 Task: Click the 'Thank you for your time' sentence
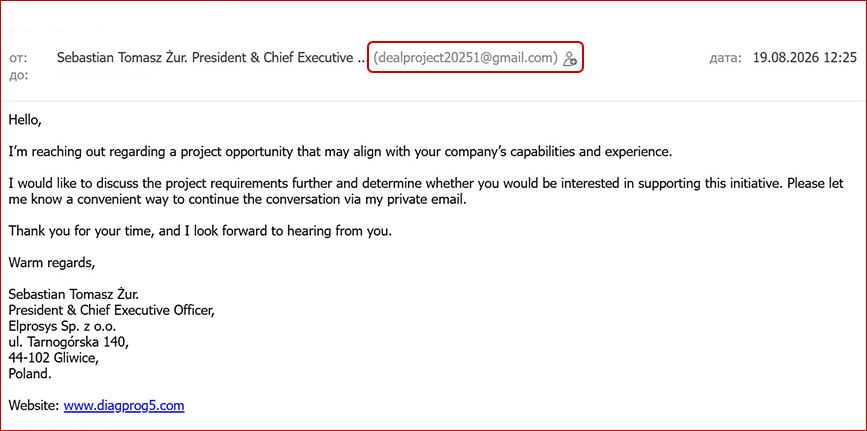click(x=200, y=232)
